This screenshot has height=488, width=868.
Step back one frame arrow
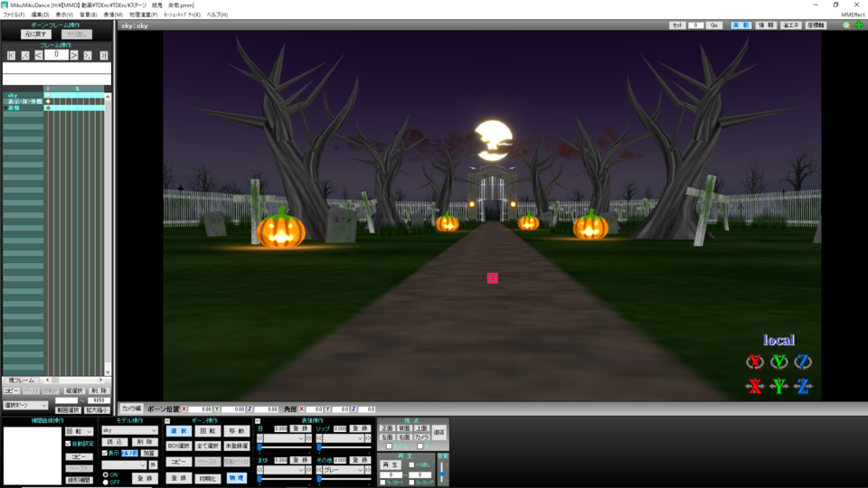click(x=38, y=55)
